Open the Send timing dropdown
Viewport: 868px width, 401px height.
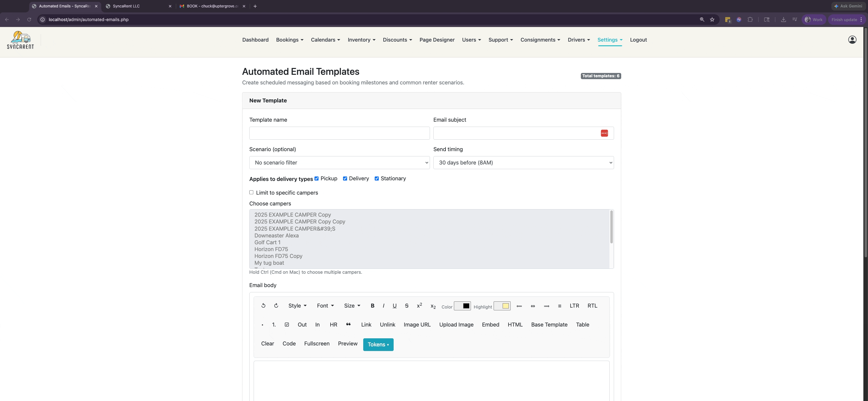(523, 162)
